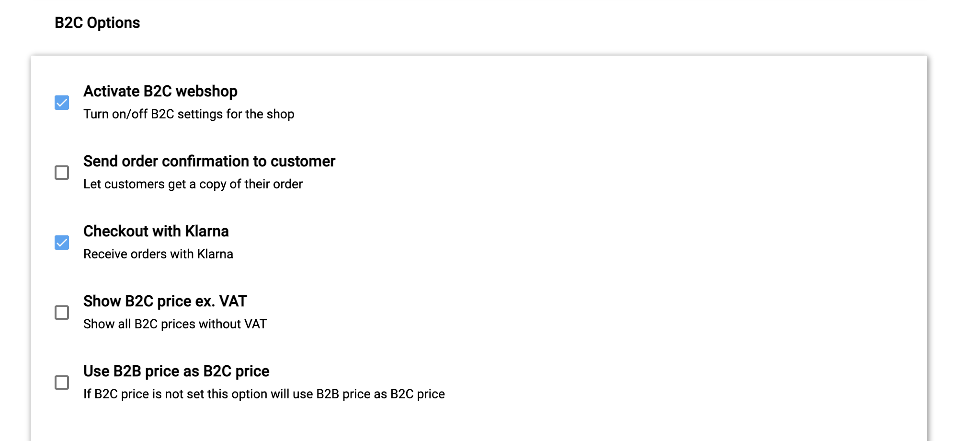Click the blue checkmark beside Checkout with Klarna

pyautogui.click(x=62, y=243)
